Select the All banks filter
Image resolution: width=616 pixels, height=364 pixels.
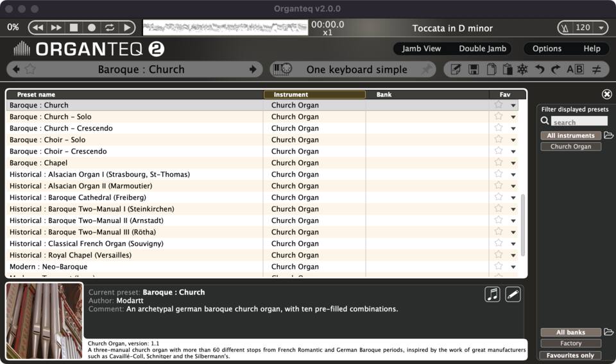tap(571, 332)
